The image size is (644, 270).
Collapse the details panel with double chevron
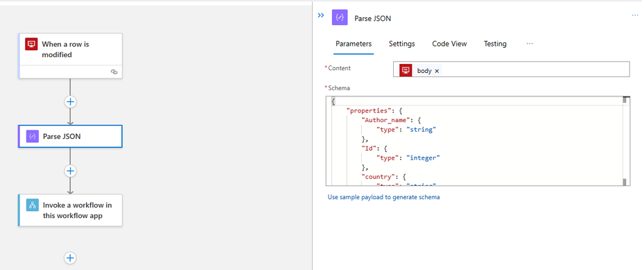[321, 15]
